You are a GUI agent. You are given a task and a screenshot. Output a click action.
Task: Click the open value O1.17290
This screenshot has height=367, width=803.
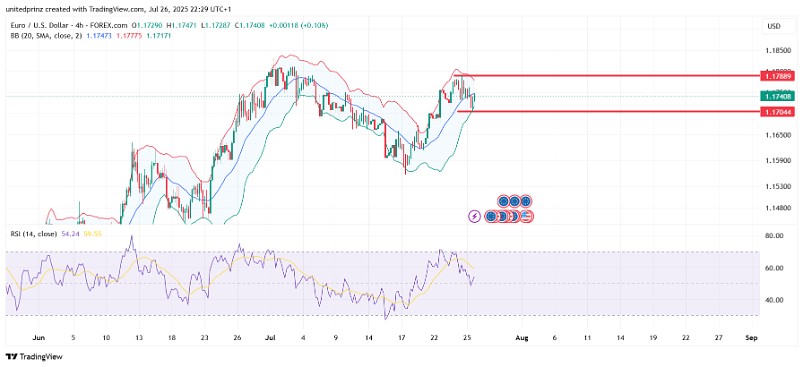(x=147, y=25)
